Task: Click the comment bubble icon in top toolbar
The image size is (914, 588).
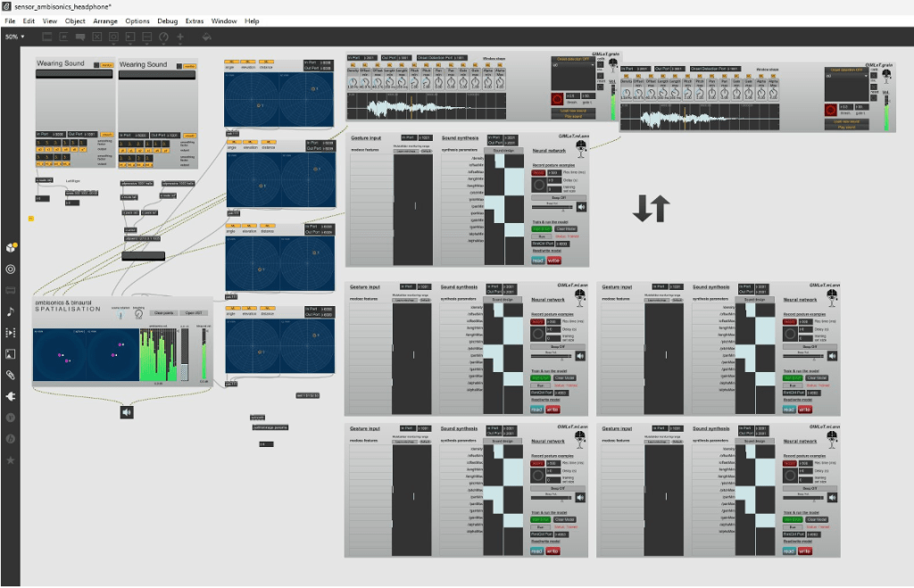Action: (x=80, y=37)
